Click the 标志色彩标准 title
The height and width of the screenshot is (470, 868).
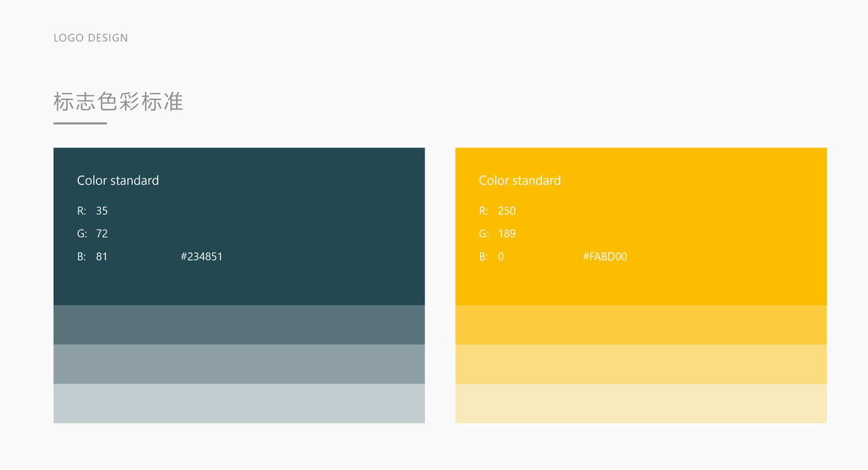[119, 102]
